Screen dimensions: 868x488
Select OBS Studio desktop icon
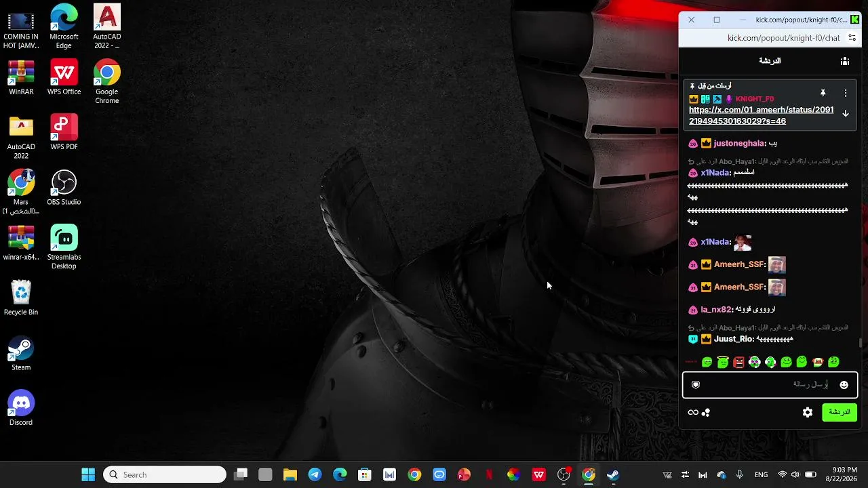pos(64,188)
